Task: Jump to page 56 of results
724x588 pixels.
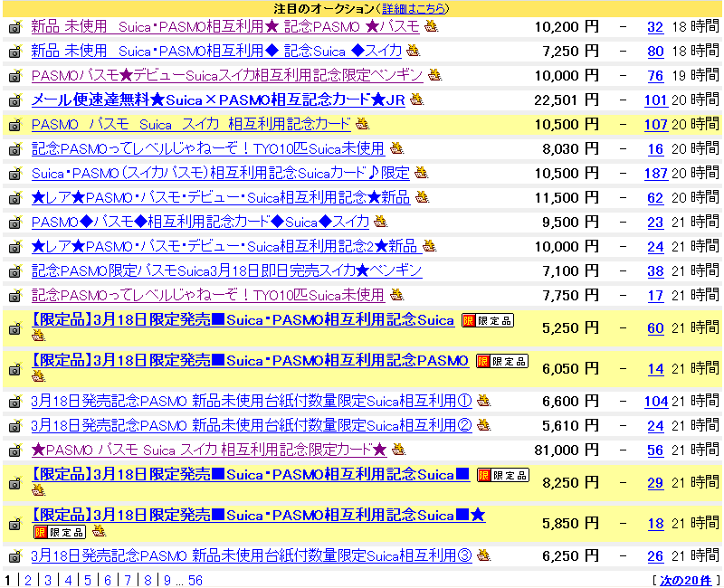Action: pyautogui.click(x=195, y=580)
